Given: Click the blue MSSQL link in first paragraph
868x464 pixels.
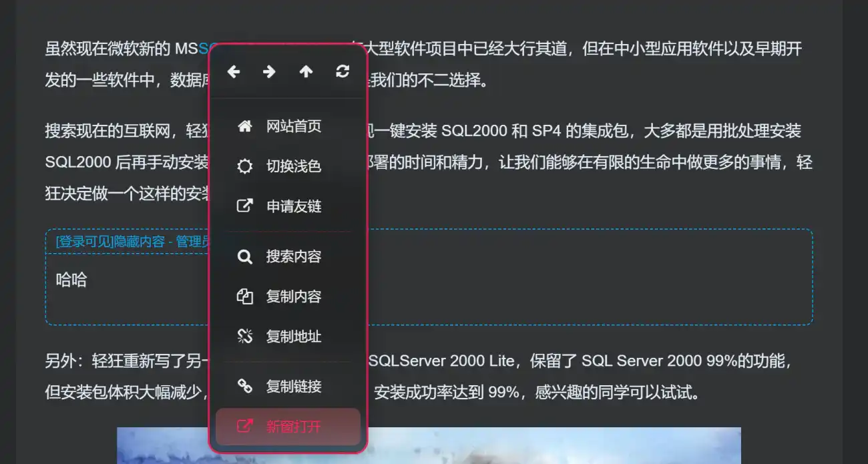Looking at the screenshot, I should 203,49.
